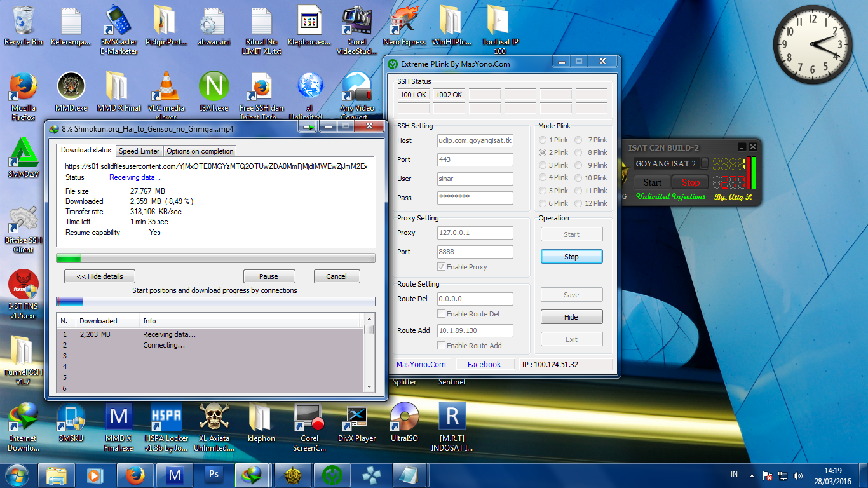868x488 pixels.
Task: Open the Tool isat IP 100 folder
Action: [x=500, y=30]
